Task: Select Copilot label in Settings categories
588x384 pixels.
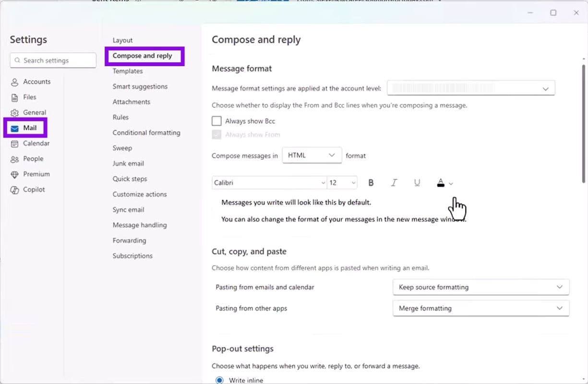Action: [34, 189]
